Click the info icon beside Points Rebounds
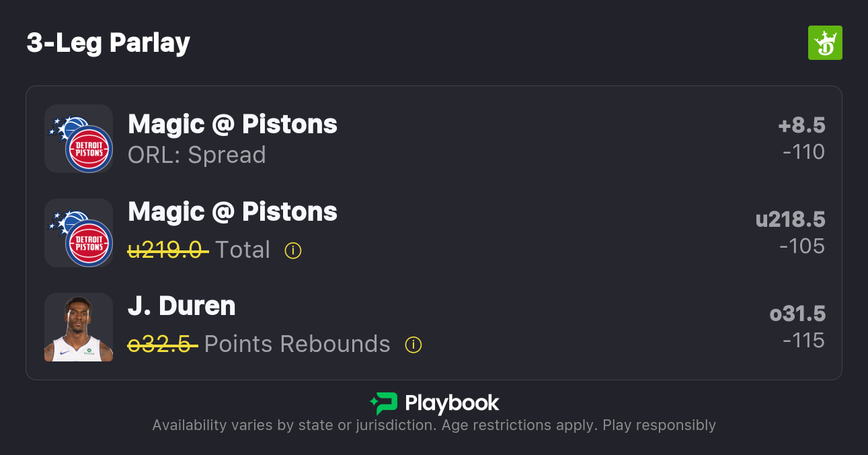This screenshot has width=868, height=455. point(413,345)
